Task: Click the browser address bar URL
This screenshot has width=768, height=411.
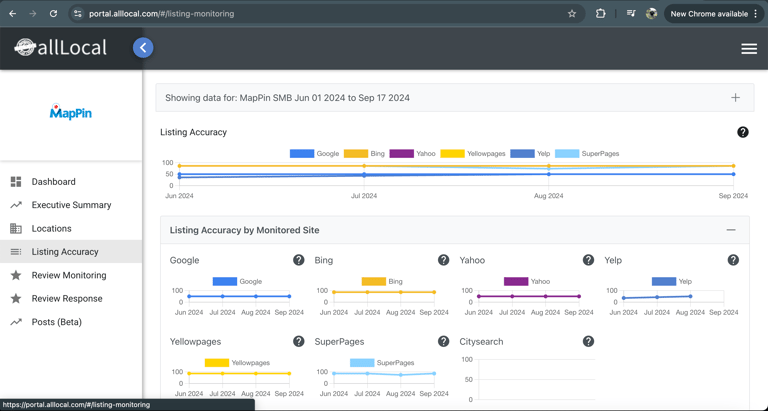Action: (162, 14)
